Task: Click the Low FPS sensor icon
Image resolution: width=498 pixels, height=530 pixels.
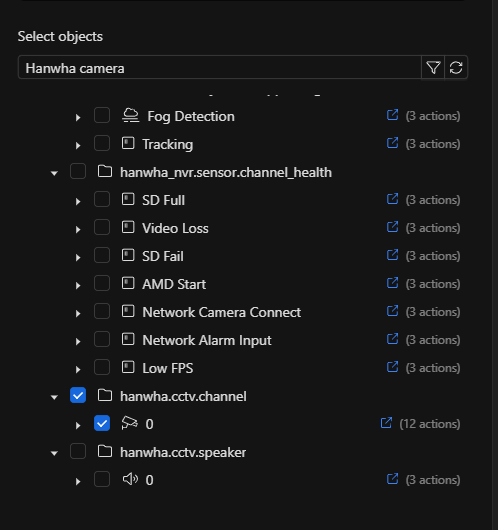Action: [x=128, y=367]
